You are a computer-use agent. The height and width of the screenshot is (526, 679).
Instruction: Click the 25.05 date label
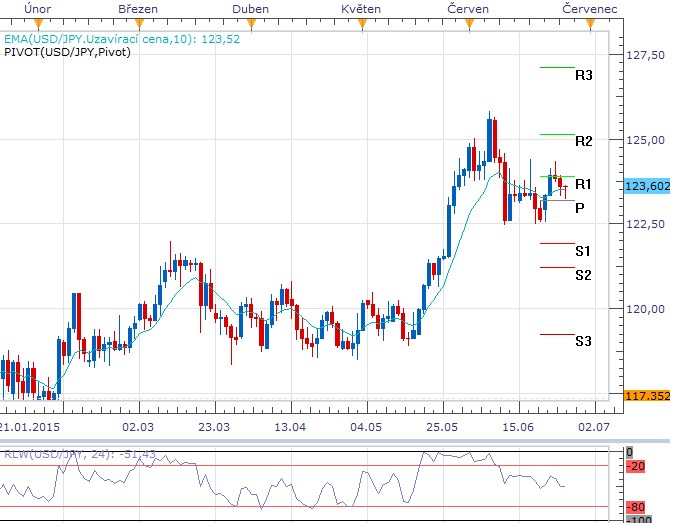(442, 427)
